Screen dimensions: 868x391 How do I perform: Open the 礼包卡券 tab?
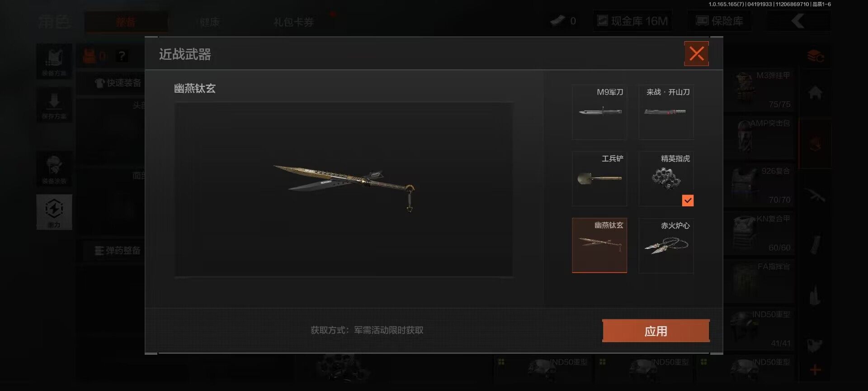click(x=293, y=22)
